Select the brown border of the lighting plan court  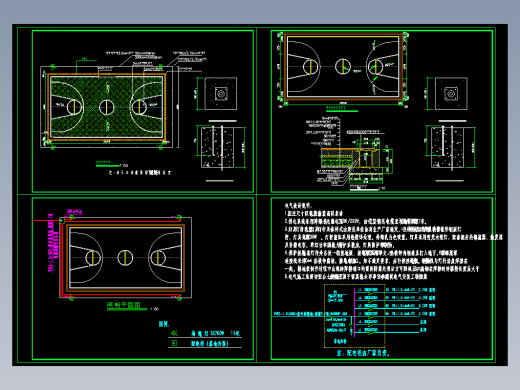pyautogui.click(x=125, y=258)
